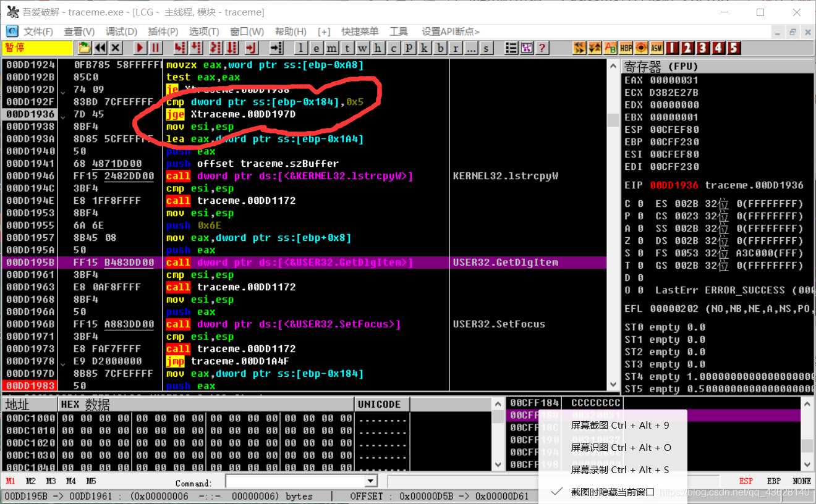
Task: Show Executable modules with e button
Action: pos(316,48)
